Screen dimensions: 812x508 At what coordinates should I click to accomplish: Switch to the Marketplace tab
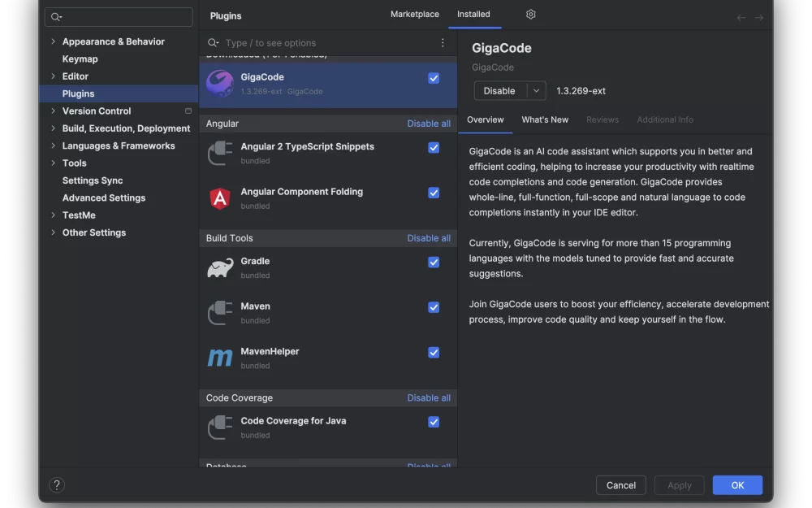click(x=415, y=15)
